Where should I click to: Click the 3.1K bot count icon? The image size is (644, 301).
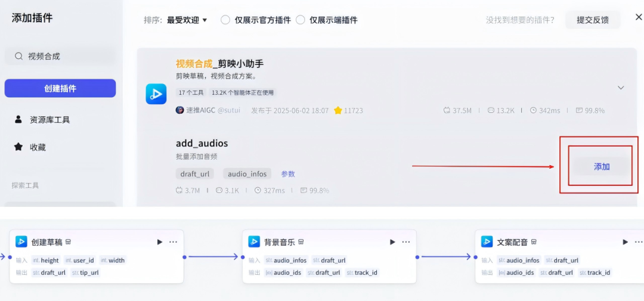[219, 190]
